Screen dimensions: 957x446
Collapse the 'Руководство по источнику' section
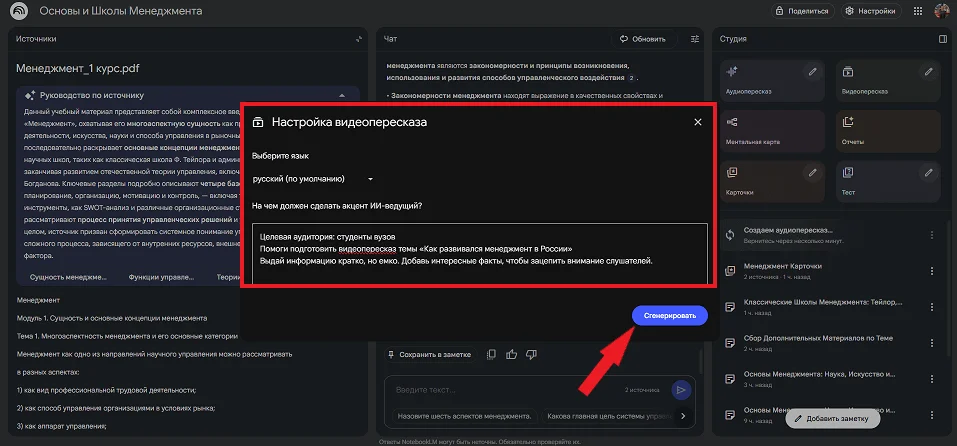click(x=342, y=95)
